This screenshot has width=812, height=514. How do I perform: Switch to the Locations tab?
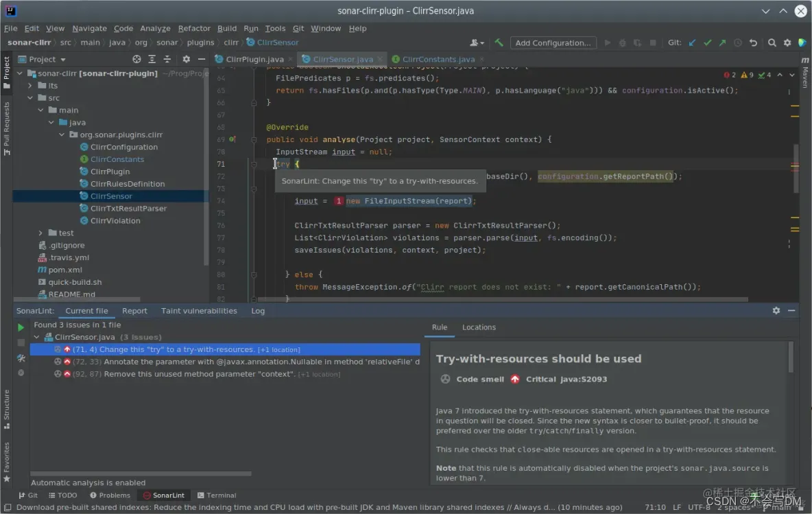point(479,327)
